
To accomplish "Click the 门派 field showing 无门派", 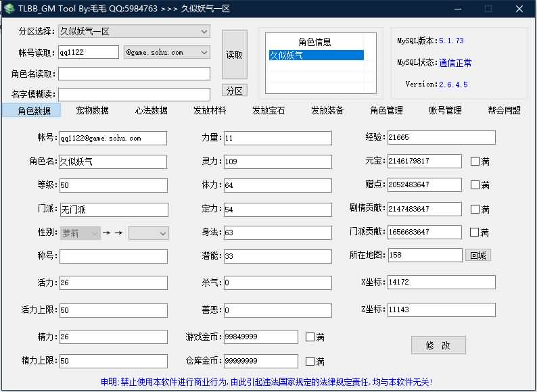I will coord(114,210).
